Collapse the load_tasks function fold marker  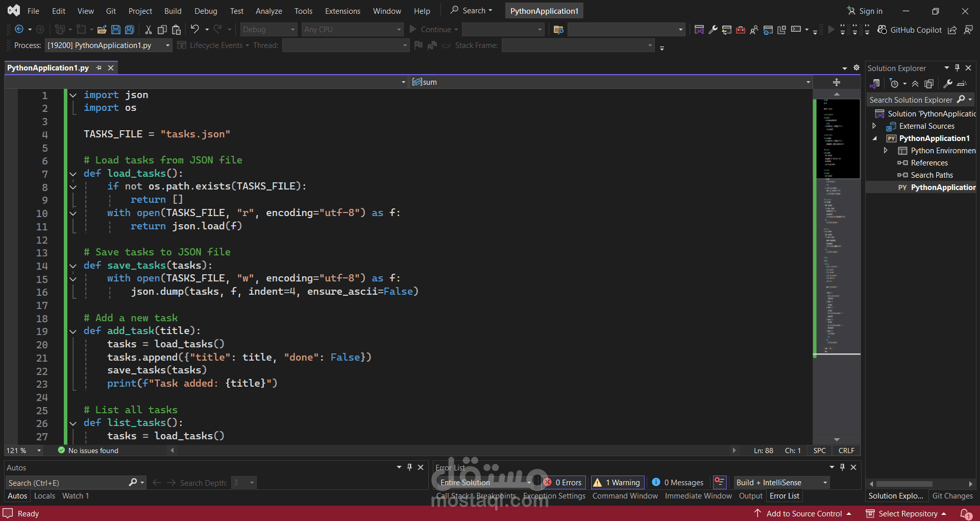click(73, 174)
